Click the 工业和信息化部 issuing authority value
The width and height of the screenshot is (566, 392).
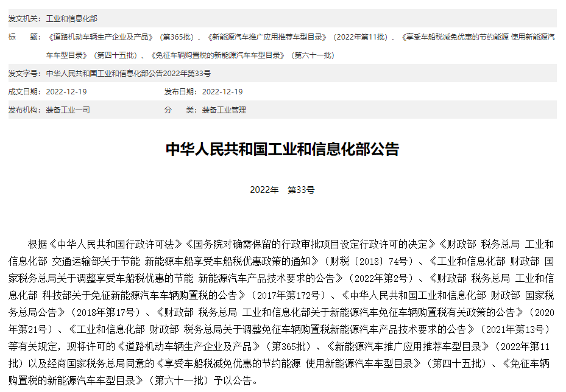pyautogui.click(x=71, y=18)
